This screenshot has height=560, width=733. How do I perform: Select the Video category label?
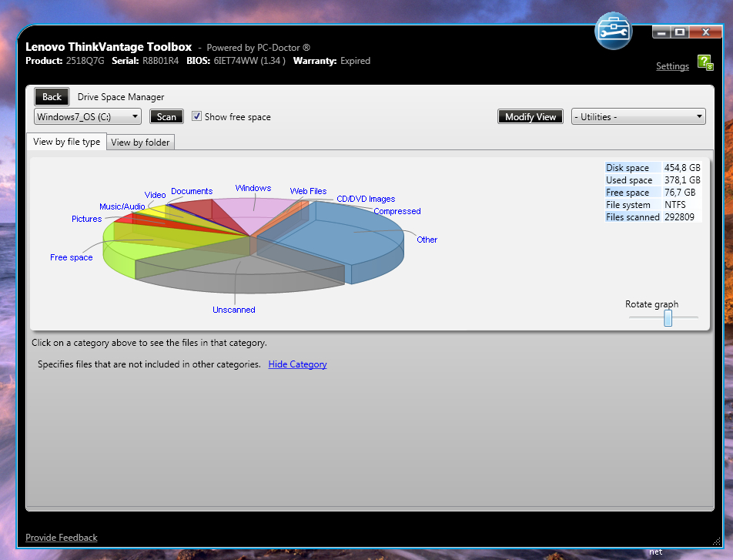(155, 195)
